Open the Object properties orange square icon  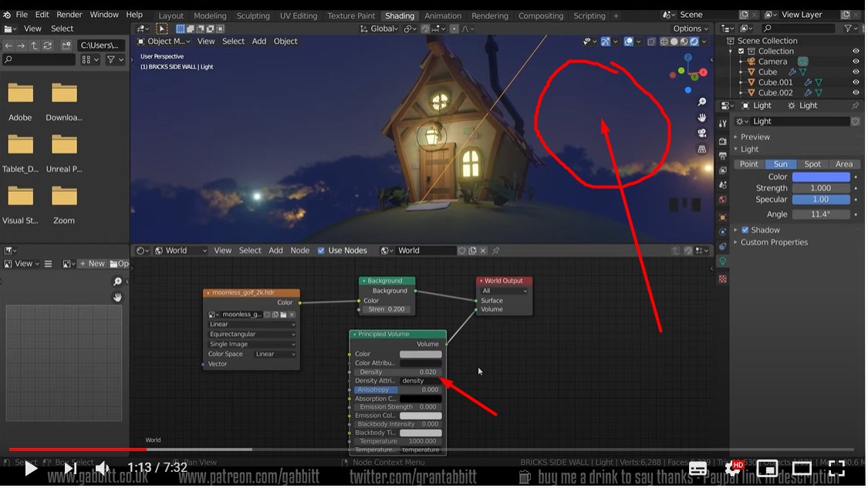pyautogui.click(x=722, y=217)
